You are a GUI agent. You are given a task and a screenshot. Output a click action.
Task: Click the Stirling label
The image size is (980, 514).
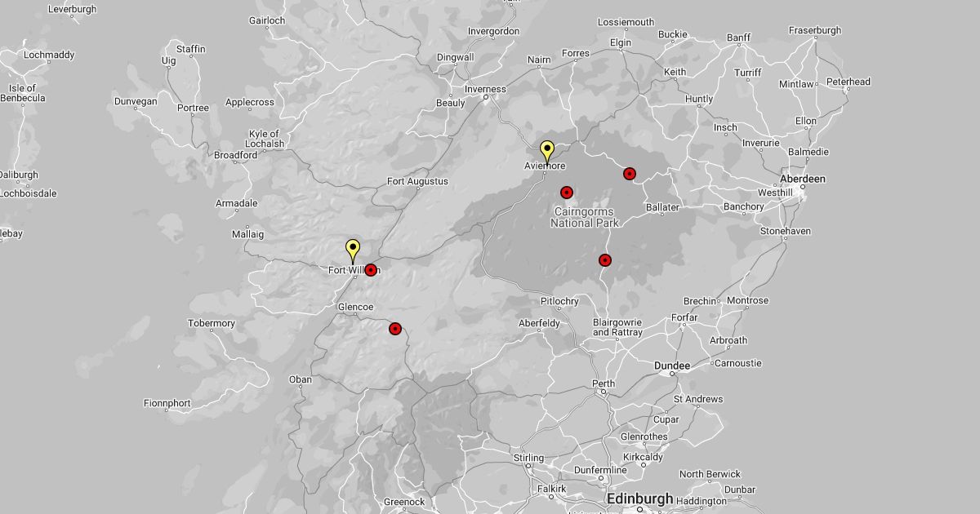[528, 459]
